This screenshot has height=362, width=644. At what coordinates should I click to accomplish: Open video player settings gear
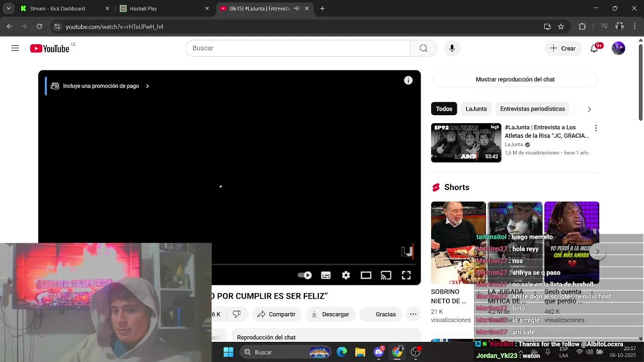point(346,275)
